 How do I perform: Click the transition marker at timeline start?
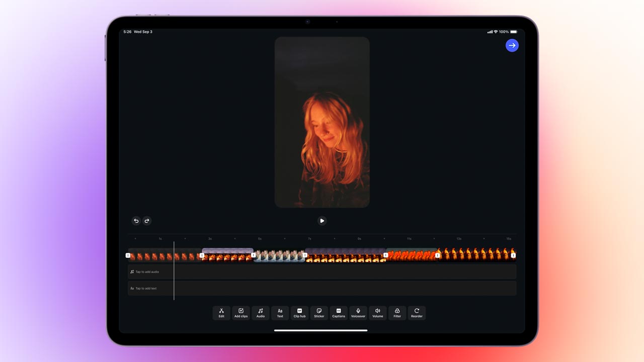point(128,255)
